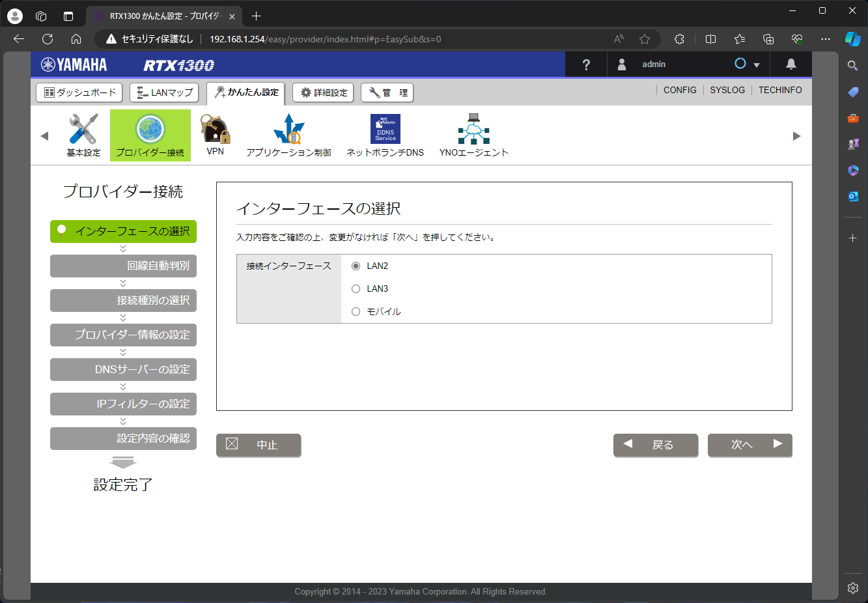
Task: Click the セキュリティ保護なし warning
Action: 150,39
